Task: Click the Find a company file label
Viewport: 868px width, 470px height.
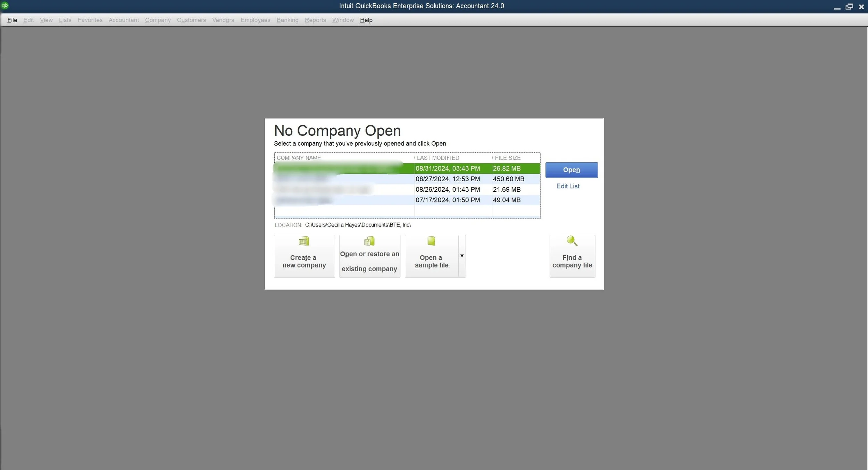Action: [572, 261]
